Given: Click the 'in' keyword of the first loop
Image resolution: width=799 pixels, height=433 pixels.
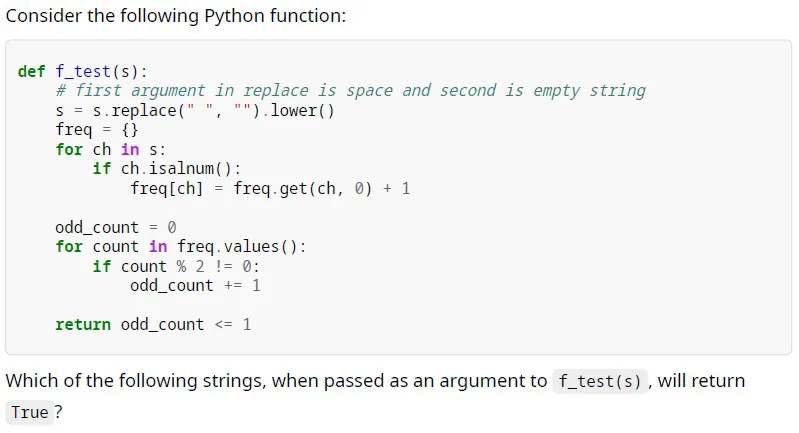Looking at the screenshot, I should click(130, 149).
